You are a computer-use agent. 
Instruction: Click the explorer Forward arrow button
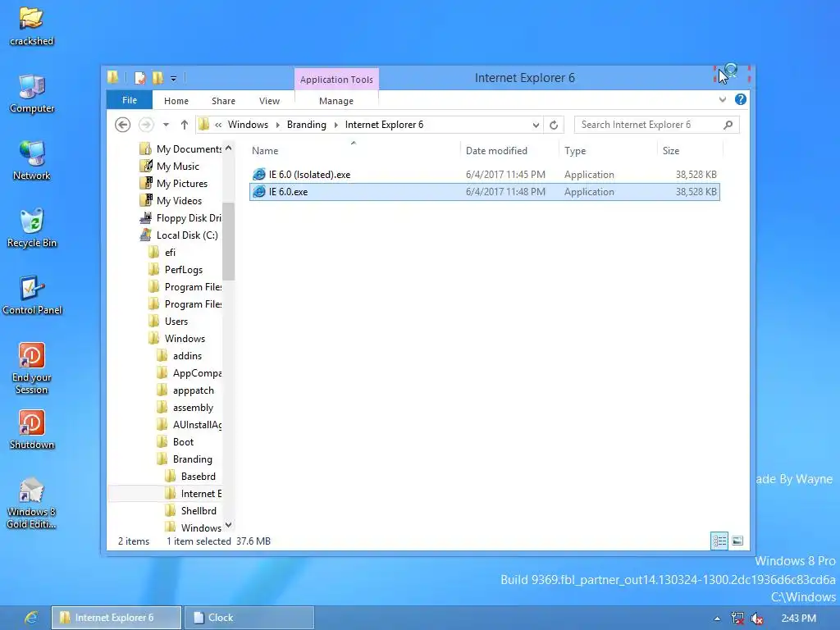146,125
